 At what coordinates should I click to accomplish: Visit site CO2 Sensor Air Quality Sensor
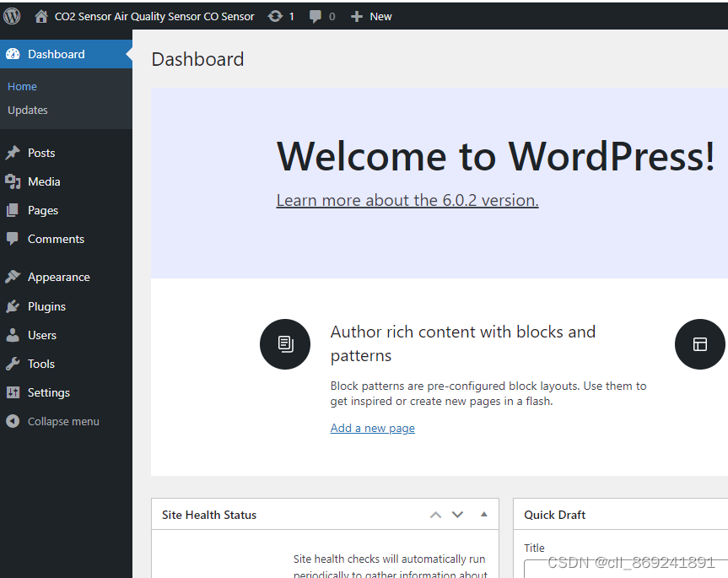pos(154,17)
